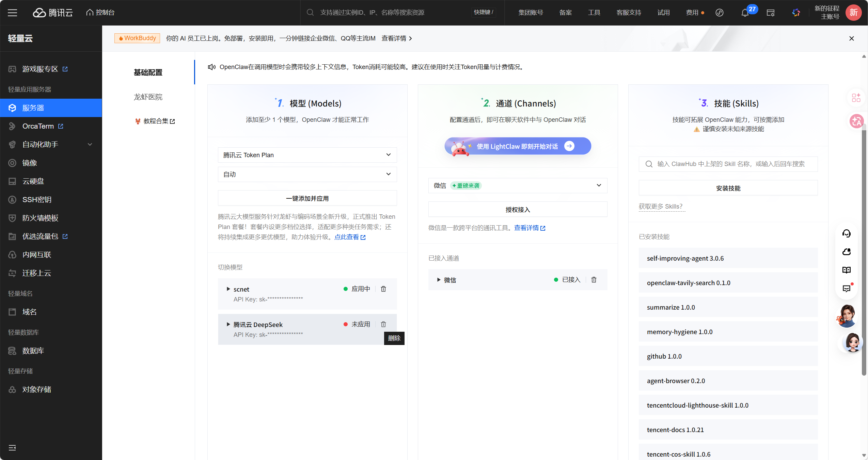Click the lower virtual assistant avatar
This screenshot has height=460, width=868.
tap(852, 342)
